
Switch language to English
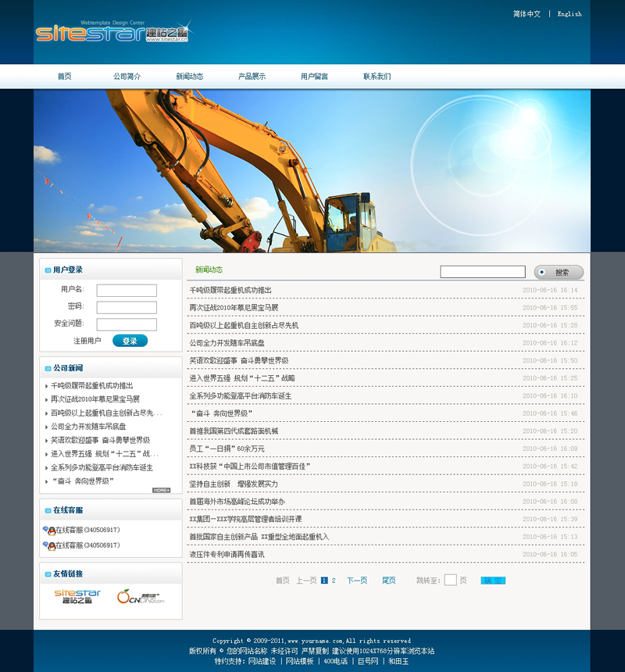[x=570, y=14]
